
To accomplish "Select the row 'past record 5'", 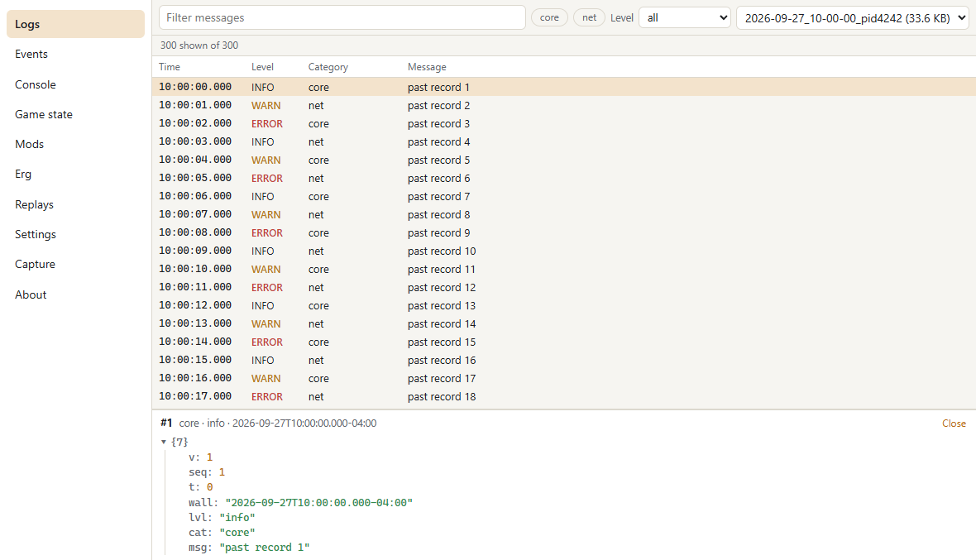I will (x=564, y=160).
